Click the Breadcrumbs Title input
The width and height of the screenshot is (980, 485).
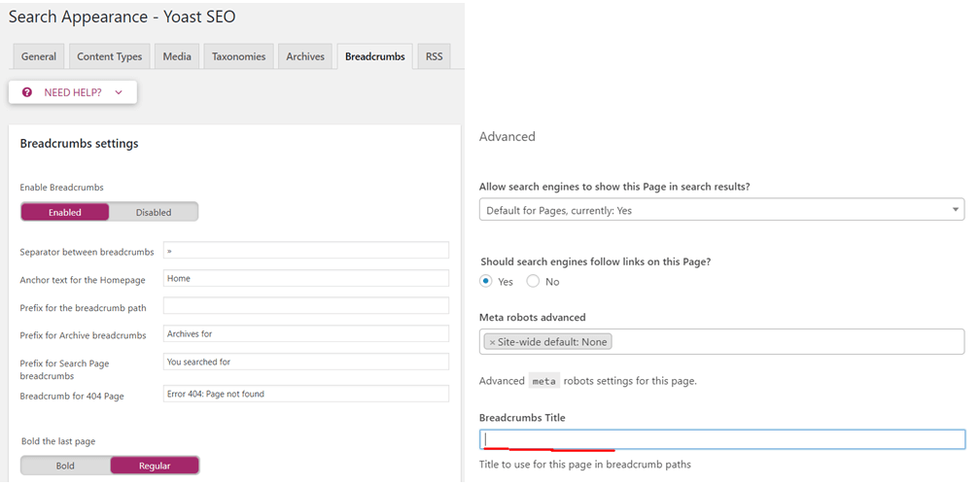pos(722,439)
